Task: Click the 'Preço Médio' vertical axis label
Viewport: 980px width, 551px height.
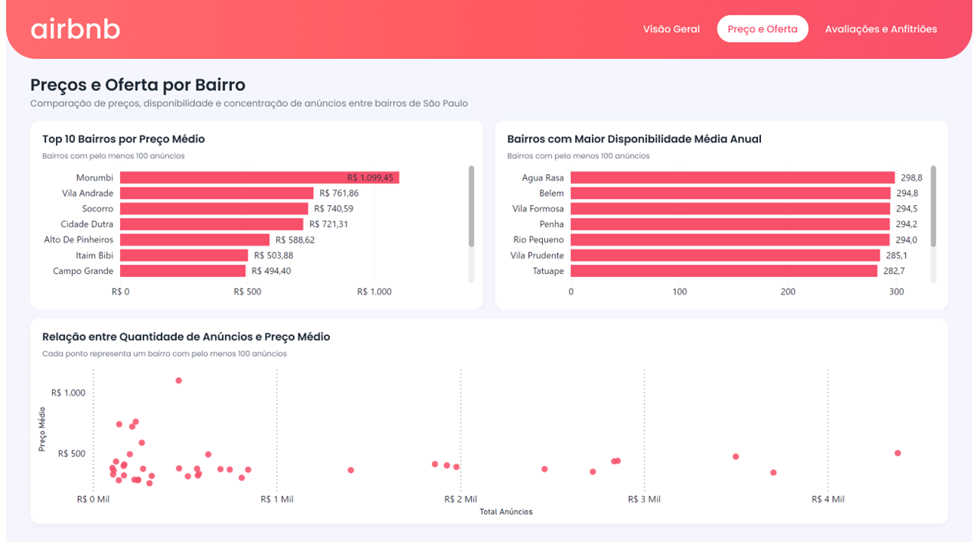Action: click(43, 429)
